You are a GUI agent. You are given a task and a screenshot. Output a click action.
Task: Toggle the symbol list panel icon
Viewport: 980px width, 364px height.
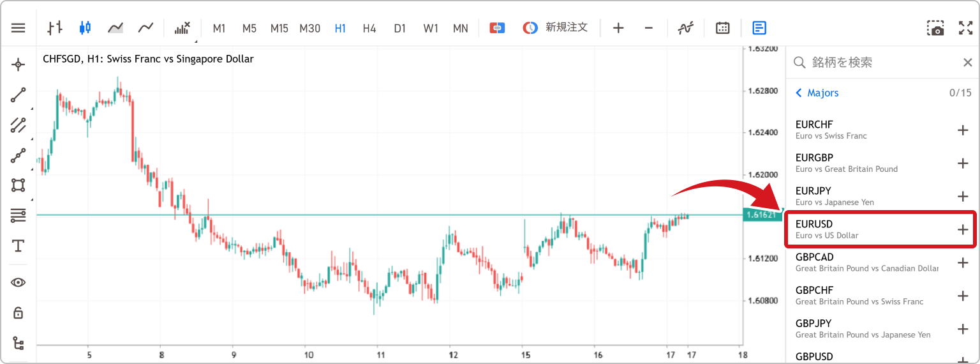tap(759, 28)
